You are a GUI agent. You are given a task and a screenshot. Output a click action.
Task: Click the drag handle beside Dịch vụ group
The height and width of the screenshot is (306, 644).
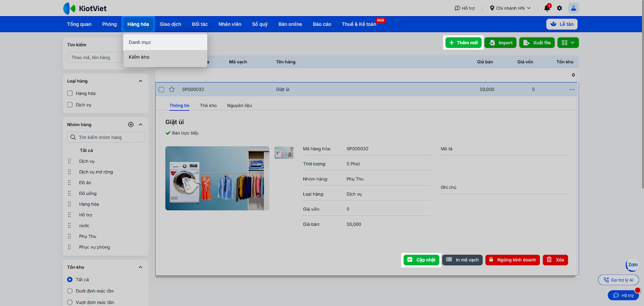tap(69, 161)
